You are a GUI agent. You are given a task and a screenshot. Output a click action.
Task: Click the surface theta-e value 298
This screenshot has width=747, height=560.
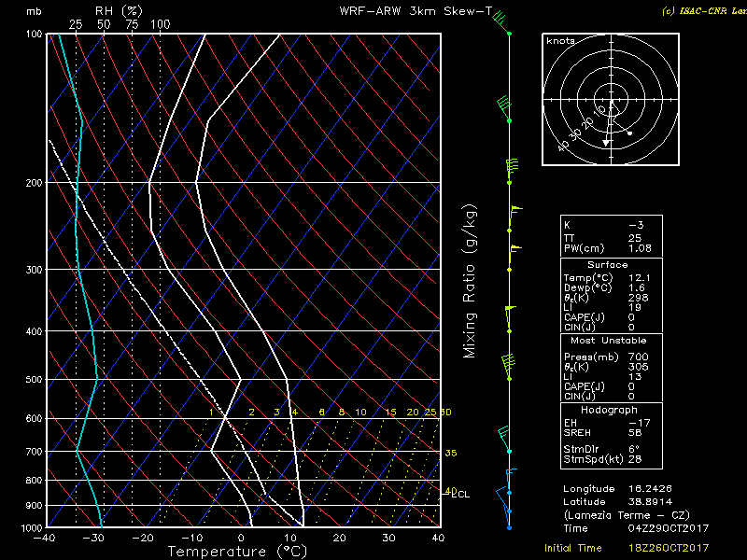[x=639, y=298]
